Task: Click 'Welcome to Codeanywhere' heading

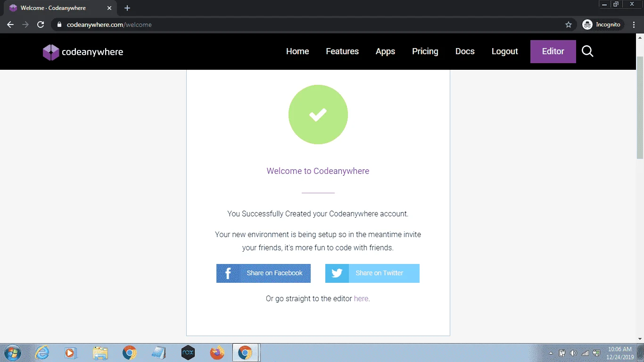Action: tap(318, 171)
